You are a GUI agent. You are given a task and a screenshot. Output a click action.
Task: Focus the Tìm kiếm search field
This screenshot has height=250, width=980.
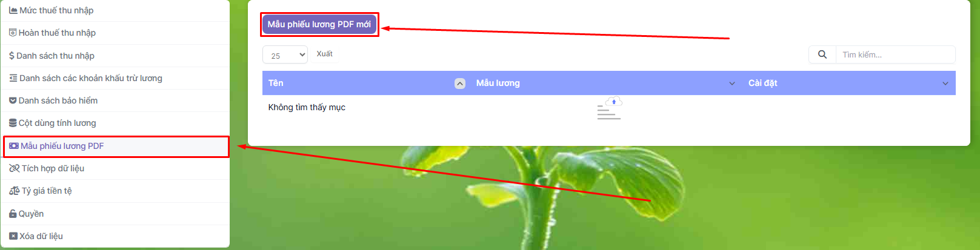(895, 54)
